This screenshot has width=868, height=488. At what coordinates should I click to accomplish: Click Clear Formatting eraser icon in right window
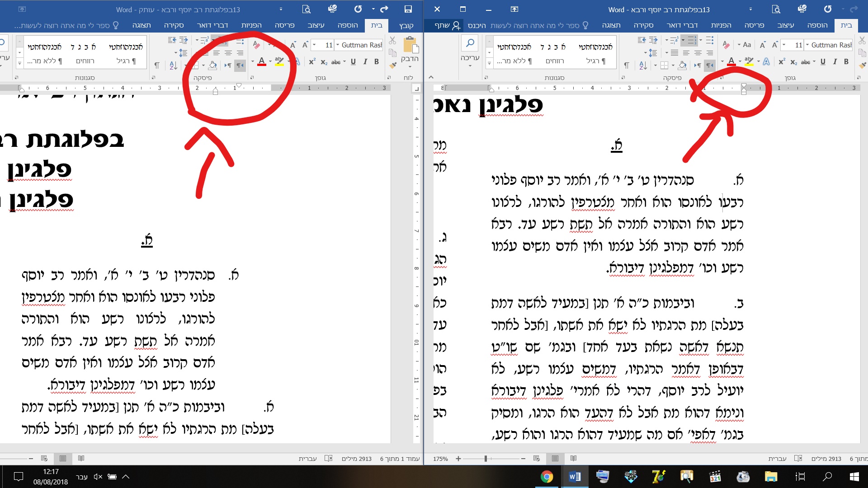pos(726,45)
